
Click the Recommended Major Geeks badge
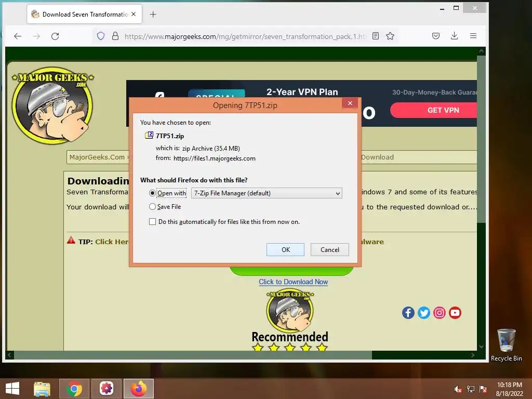click(290, 321)
